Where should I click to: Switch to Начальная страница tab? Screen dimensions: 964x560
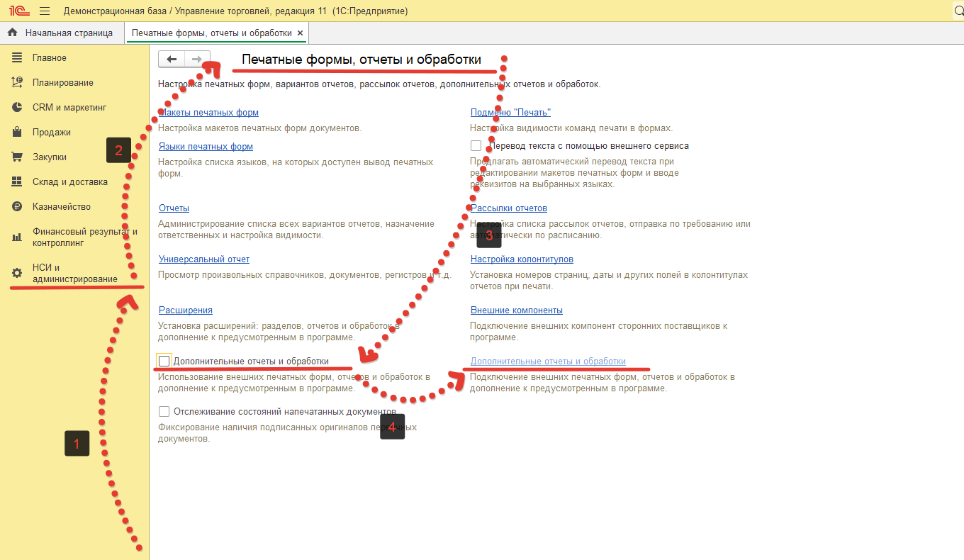point(62,33)
